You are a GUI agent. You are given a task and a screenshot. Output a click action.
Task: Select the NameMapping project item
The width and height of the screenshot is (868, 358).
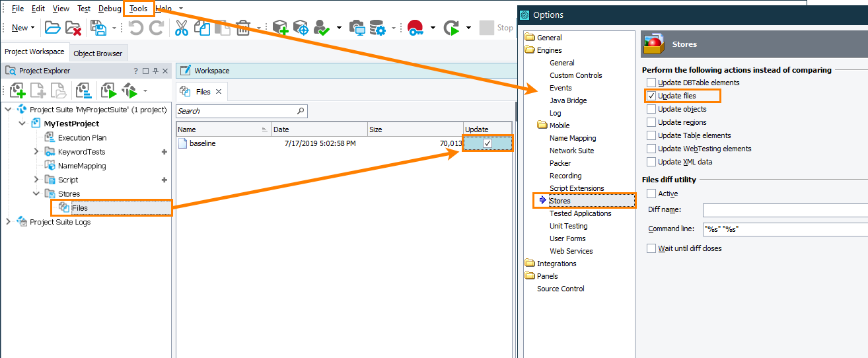[x=81, y=166]
